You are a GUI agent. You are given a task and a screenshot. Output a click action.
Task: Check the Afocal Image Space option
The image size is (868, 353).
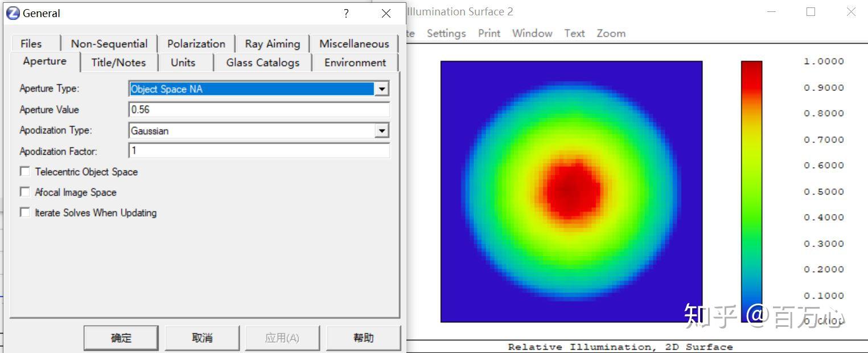coord(24,192)
